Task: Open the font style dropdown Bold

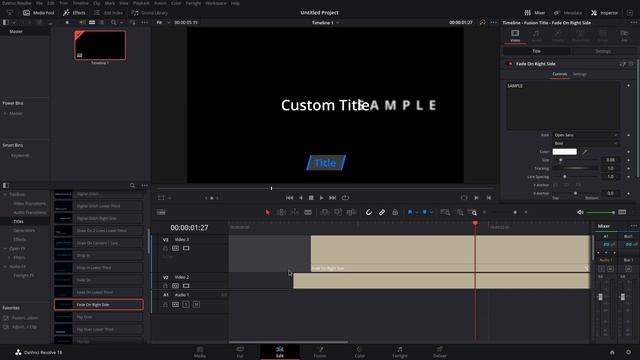Action: pyautogui.click(x=586, y=143)
